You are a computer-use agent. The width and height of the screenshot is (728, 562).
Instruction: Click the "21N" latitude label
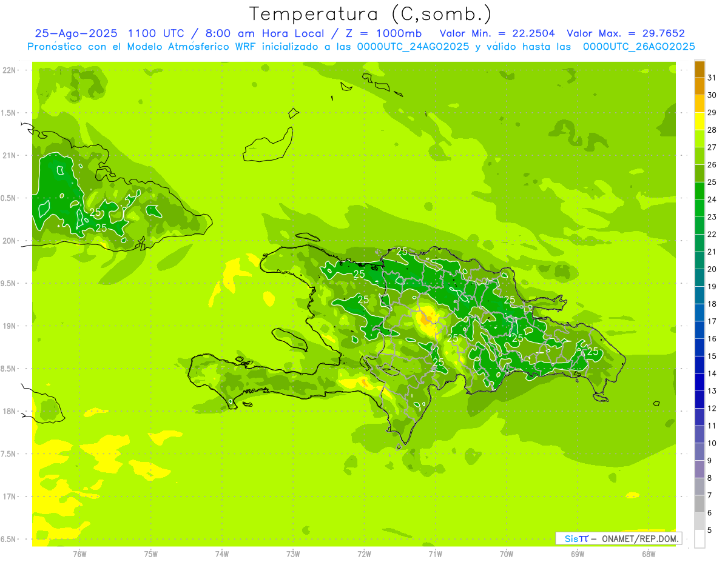[9, 156]
